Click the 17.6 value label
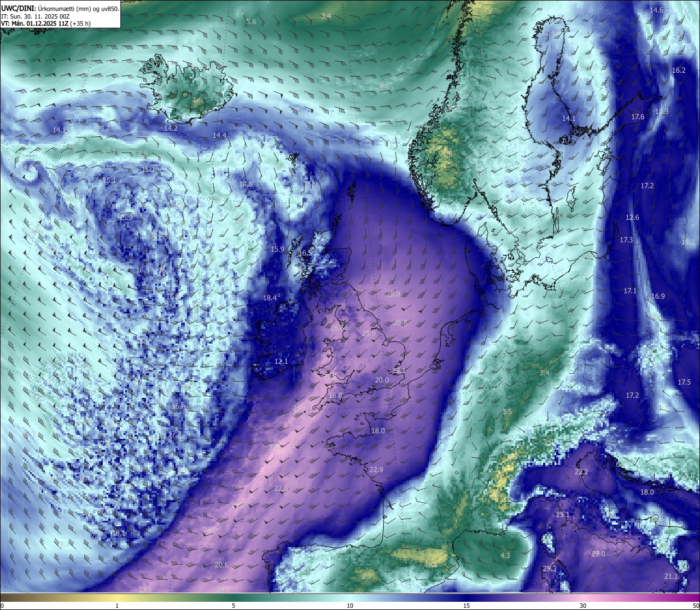 (638, 117)
